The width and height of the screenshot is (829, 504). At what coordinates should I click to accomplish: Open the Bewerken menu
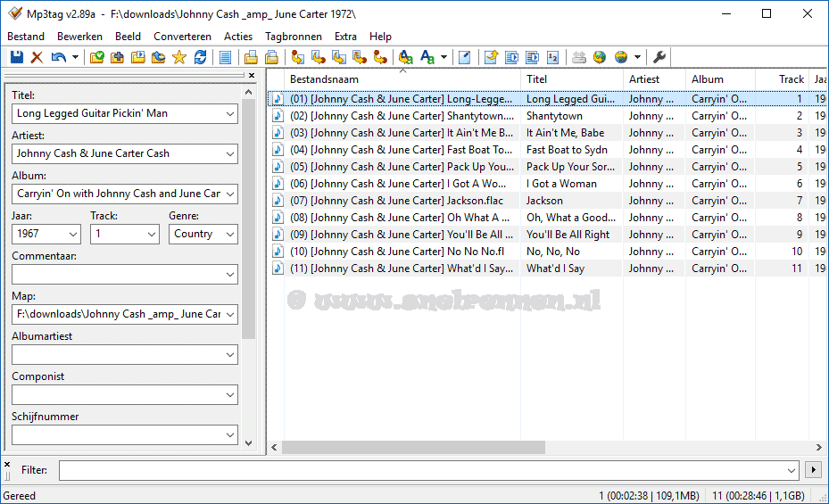79,37
